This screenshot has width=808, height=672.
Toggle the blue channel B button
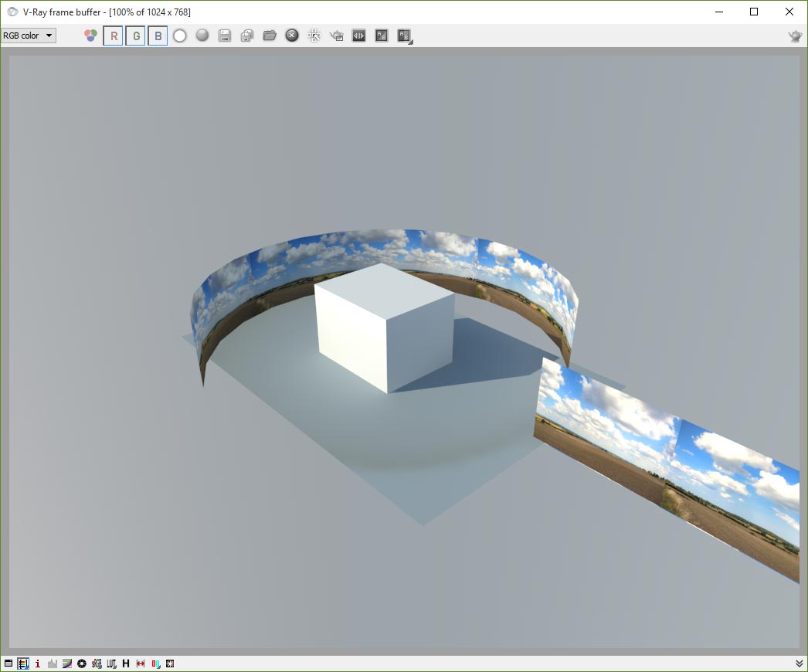click(x=158, y=36)
